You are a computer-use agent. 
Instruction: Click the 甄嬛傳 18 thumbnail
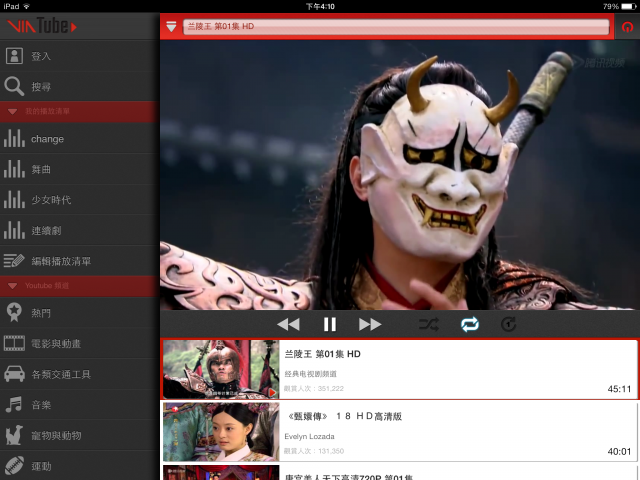click(221, 432)
